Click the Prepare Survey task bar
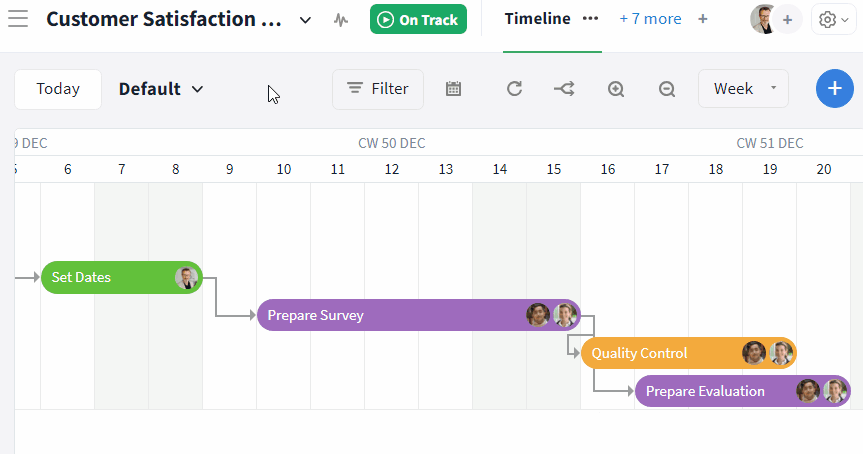This screenshot has height=454, width=863. (380, 315)
